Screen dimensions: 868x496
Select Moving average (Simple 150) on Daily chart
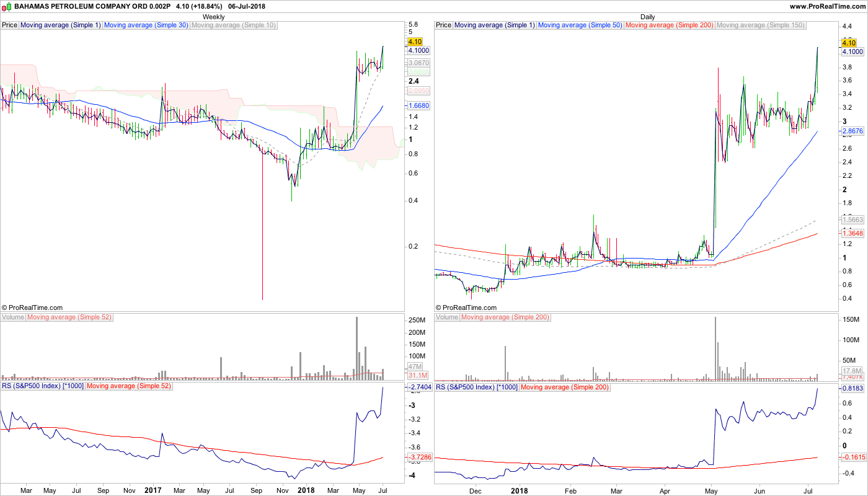coord(761,25)
